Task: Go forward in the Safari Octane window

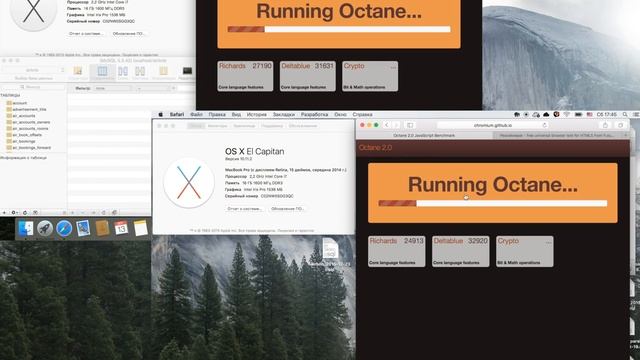Action: tap(396, 125)
